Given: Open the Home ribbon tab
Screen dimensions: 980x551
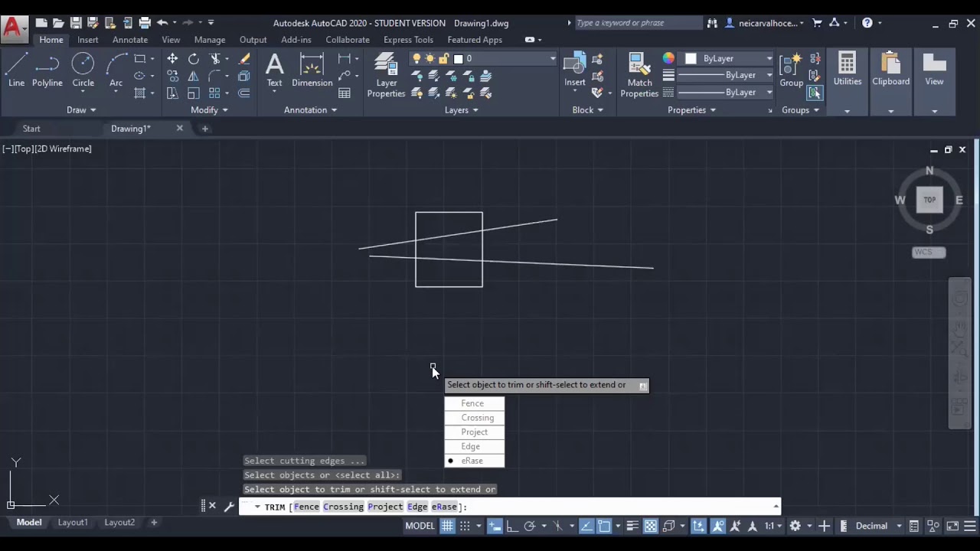Looking at the screenshot, I should point(51,40).
